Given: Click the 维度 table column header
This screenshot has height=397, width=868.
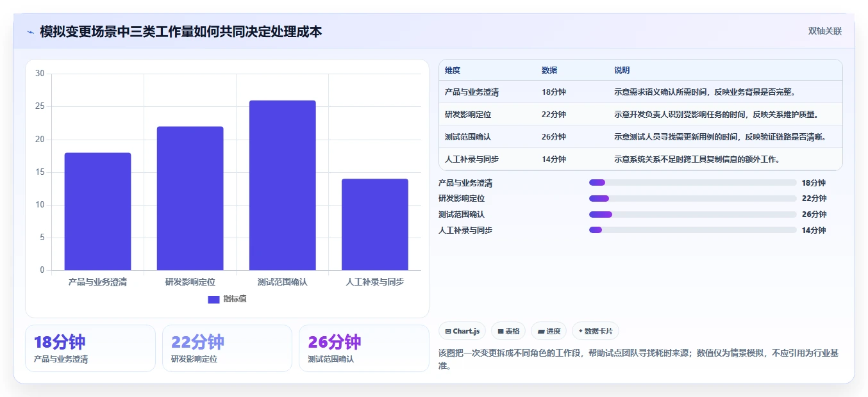Looking at the screenshot, I should [x=453, y=70].
